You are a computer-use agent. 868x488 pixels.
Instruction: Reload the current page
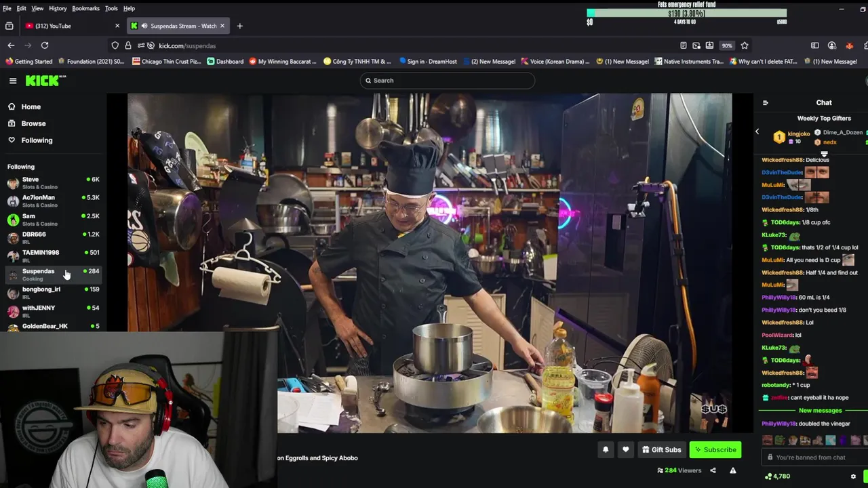click(x=45, y=45)
